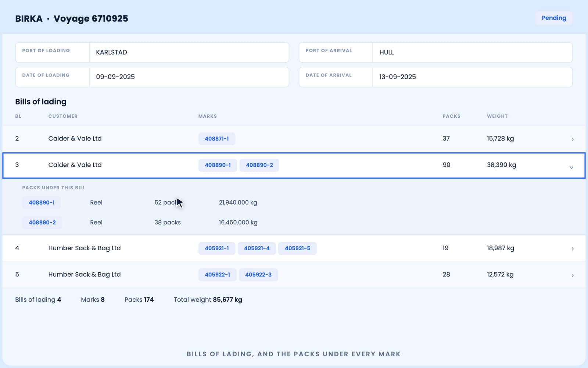Expand bill of lading 4 chevron
Viewport: 588px width, 368px height.
(573, 249)
